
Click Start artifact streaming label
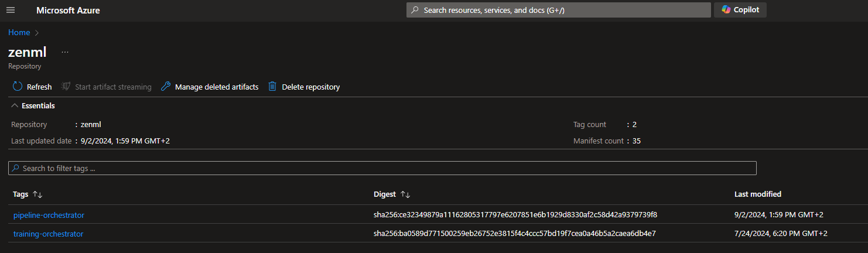(x=113, y=87)
